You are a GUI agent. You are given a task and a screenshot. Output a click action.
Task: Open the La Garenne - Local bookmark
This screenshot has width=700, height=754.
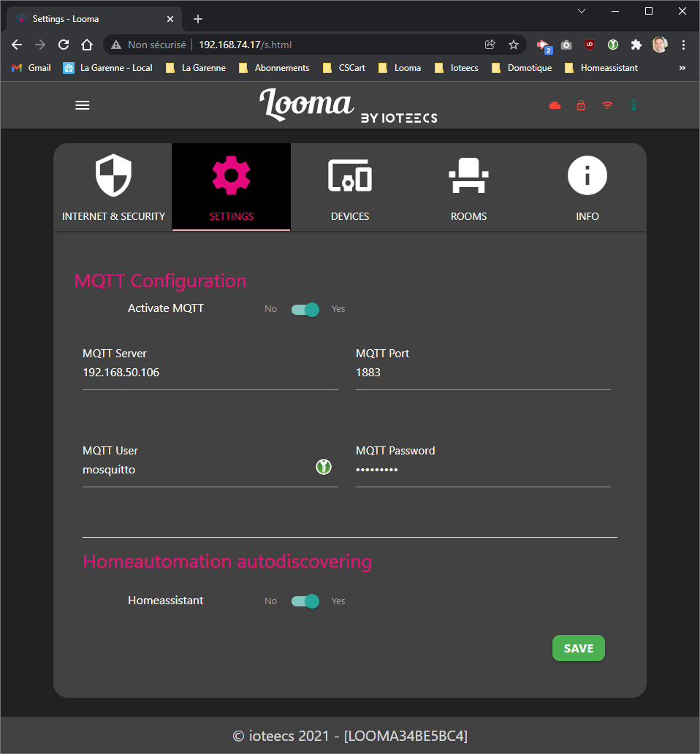click(x=107, y=68)
